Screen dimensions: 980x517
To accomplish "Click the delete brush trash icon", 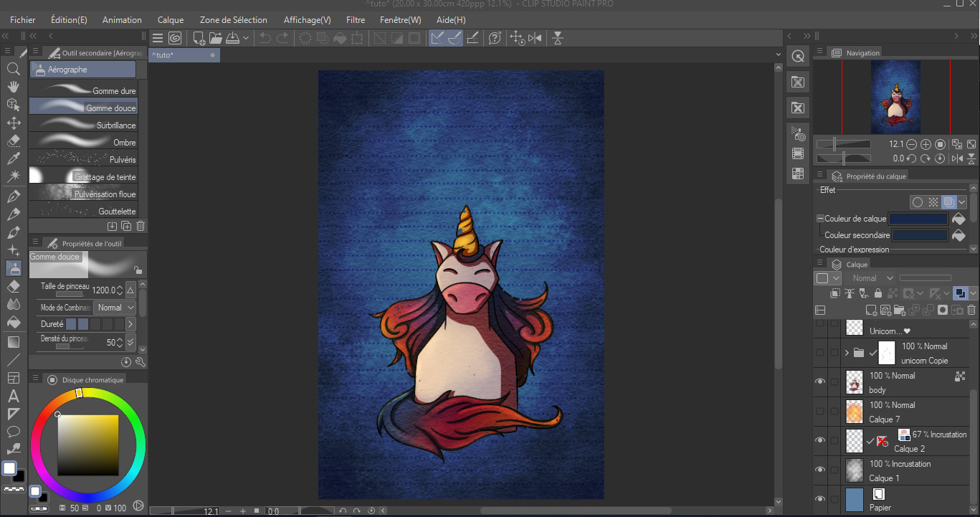I will [141, 226].
